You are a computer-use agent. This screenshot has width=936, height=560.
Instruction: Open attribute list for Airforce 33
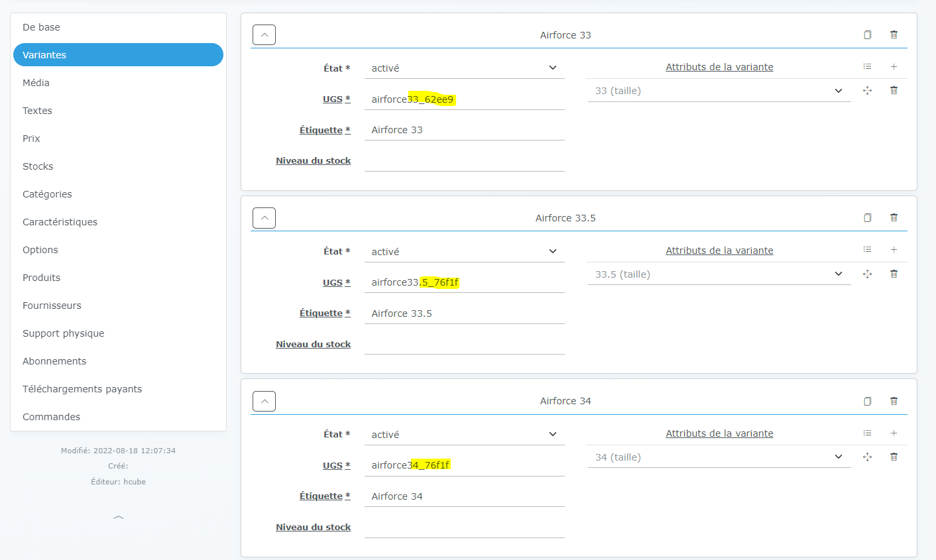(x=867, y=67)
